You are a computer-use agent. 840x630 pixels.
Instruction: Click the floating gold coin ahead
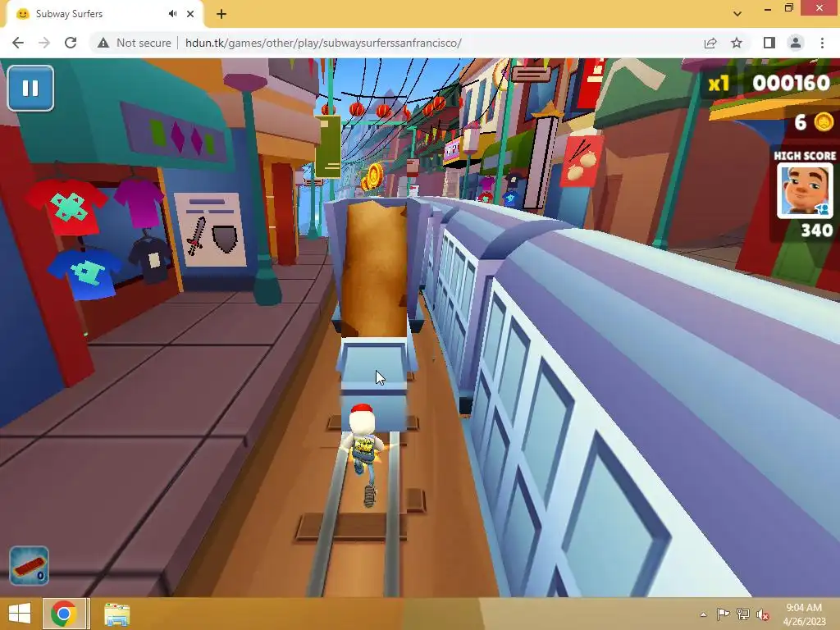(374, 176)
